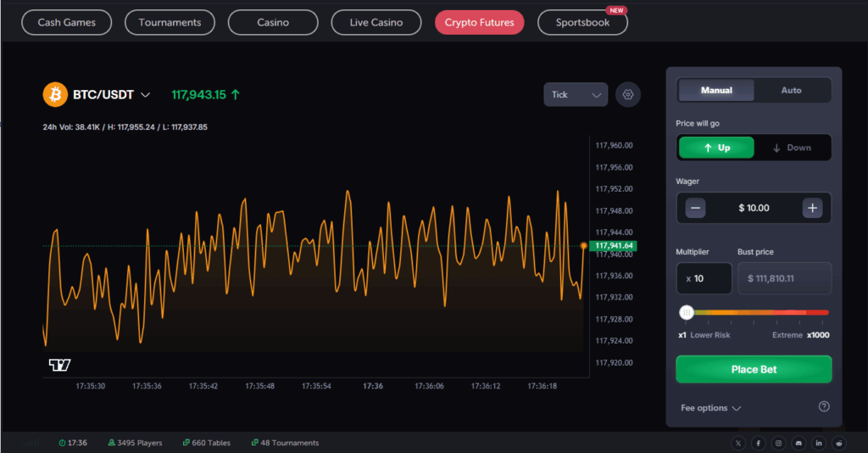Click the 17:36 clock in status bar

pos(73,443)
